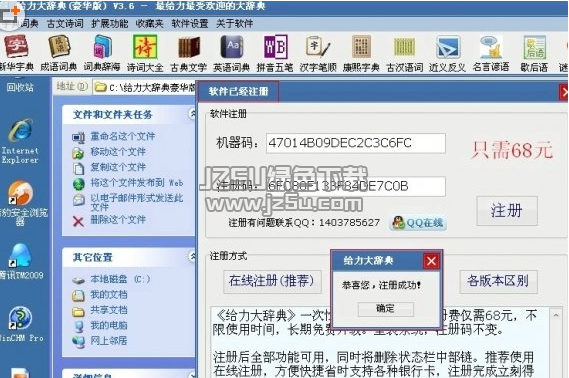Open the 康熙字典 toolbar icon

361,53
